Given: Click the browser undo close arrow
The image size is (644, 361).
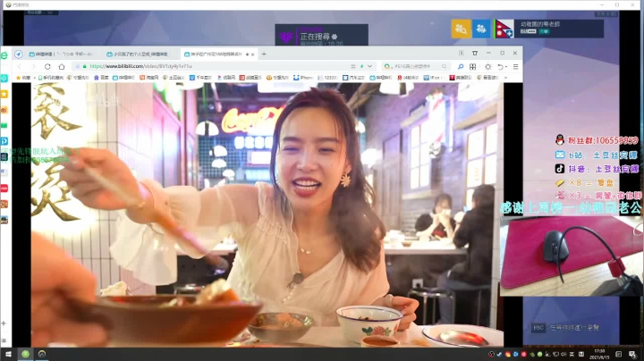Looking at the screenshot, I should (x=501, y=66).
